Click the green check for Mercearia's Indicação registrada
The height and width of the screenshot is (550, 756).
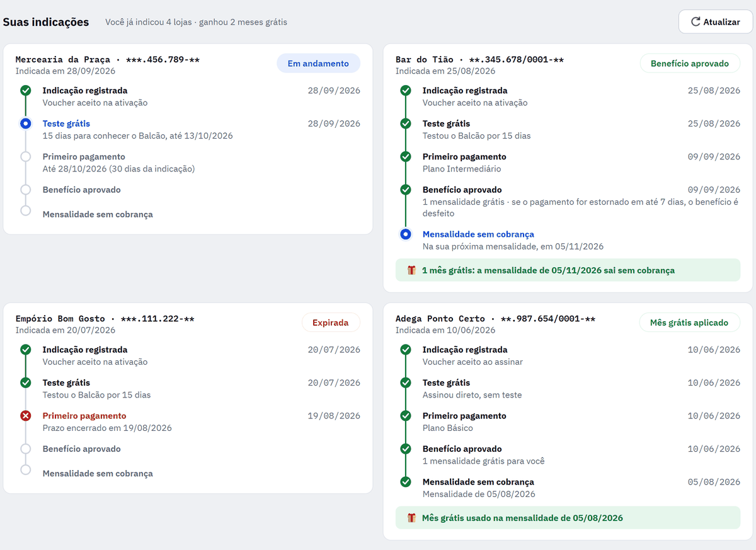coord(25,91)
